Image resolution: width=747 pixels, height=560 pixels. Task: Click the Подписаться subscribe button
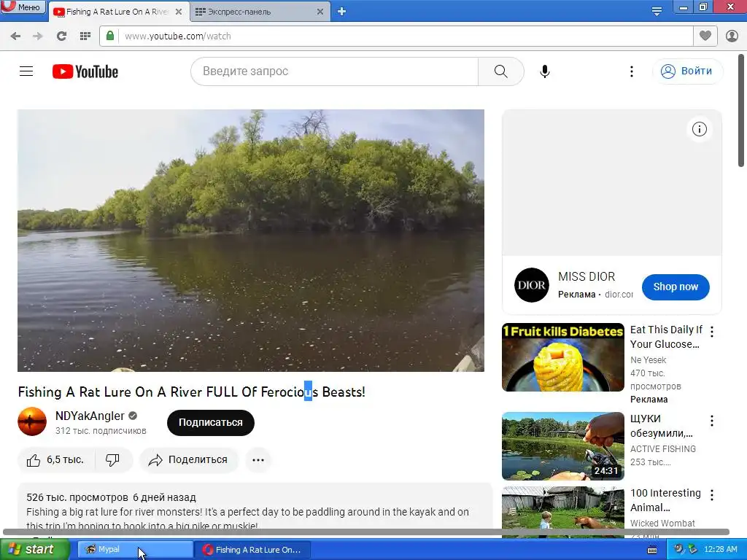[x=211, y=422]
